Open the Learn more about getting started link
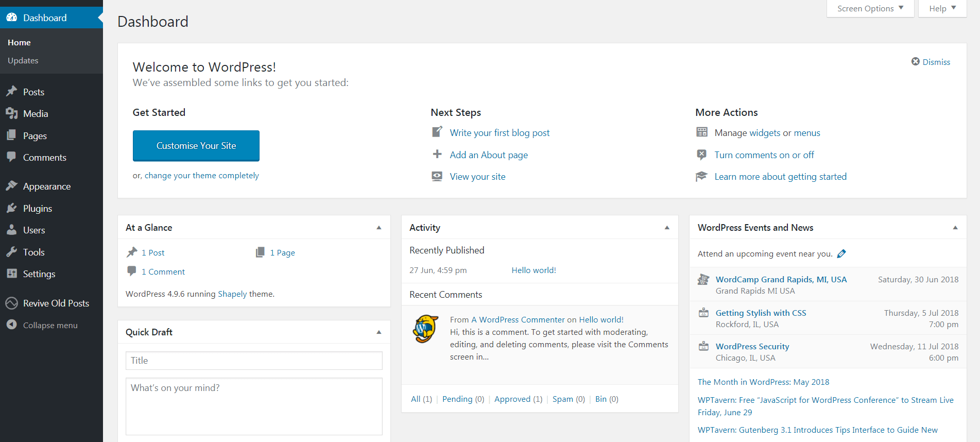This screenshot has width=980, height=442. (780, 176)
